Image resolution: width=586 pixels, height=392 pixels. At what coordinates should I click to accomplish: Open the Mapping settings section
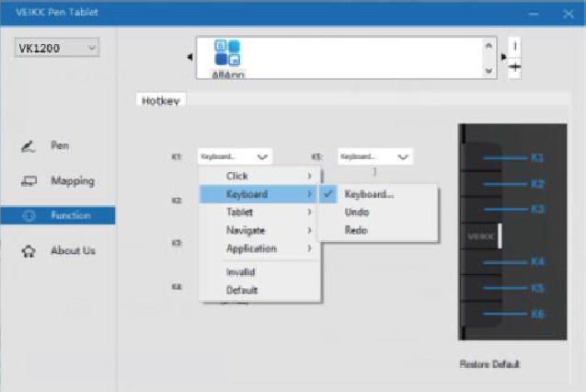58,181
